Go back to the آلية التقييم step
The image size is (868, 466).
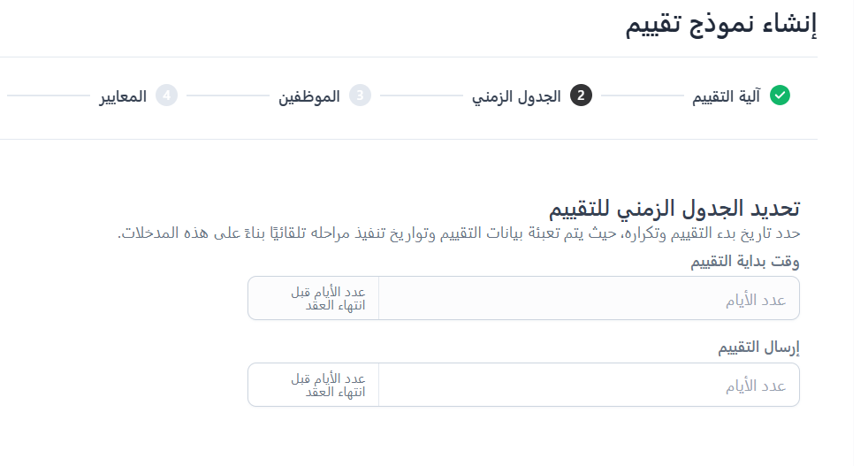tap(726, 96)
